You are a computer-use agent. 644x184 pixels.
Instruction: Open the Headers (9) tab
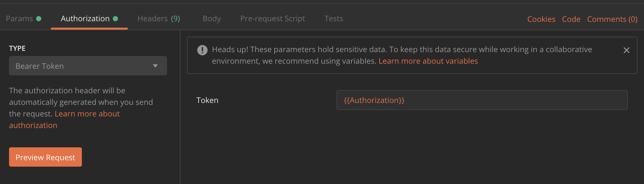pos(159,19)
